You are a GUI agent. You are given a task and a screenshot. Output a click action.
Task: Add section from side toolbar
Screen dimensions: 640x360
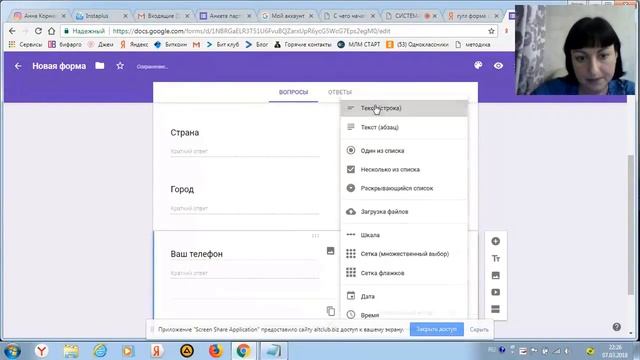click(x=496, y=309)
